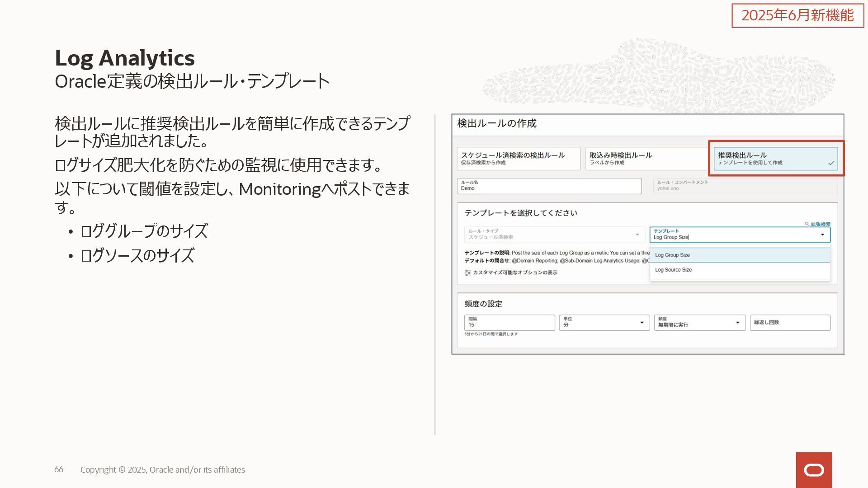This screenshot has width=868, height=488.
Task: Click the search icon beside 拡張検索
Action: (807, 224)
